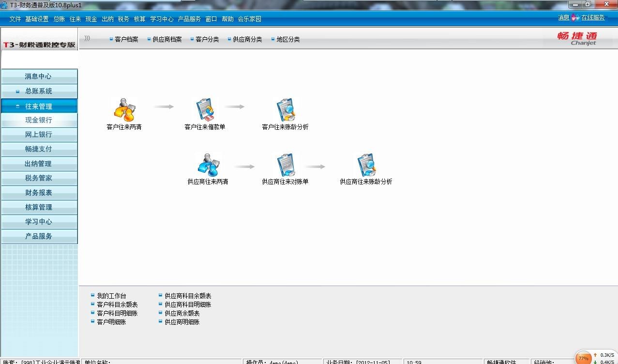The height and width of the screenshot is (364, 618).
Task: Open the 供应商余额表 link
Action: point(182,313)
